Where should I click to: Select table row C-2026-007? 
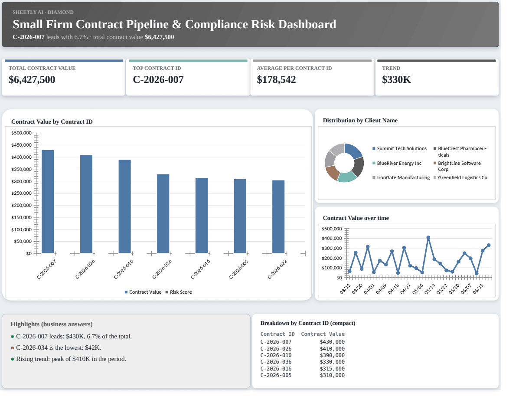click(x=303, y=342)
